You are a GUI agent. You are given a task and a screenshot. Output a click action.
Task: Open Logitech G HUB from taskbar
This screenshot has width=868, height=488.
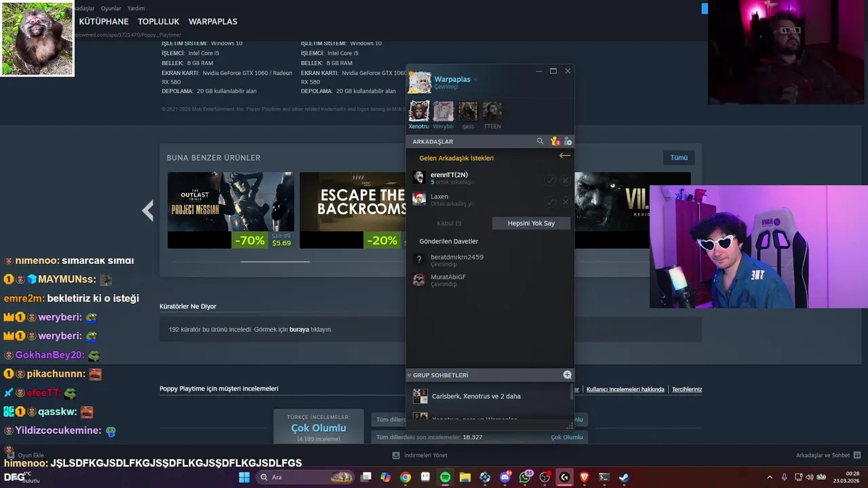pos(564,477)
